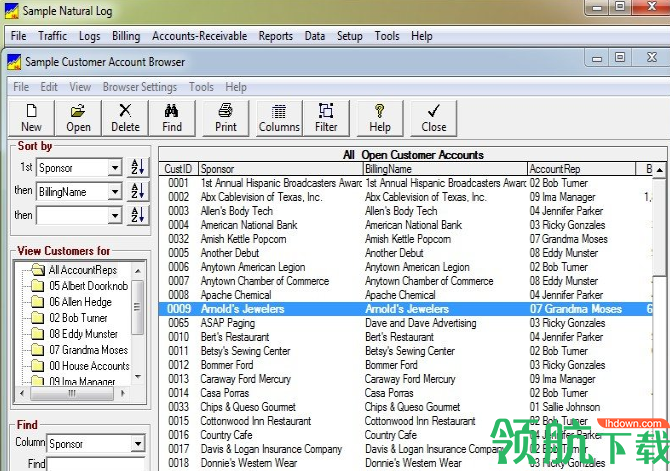
Task: Open the Billing menu
Action: (x=126, y=36)
